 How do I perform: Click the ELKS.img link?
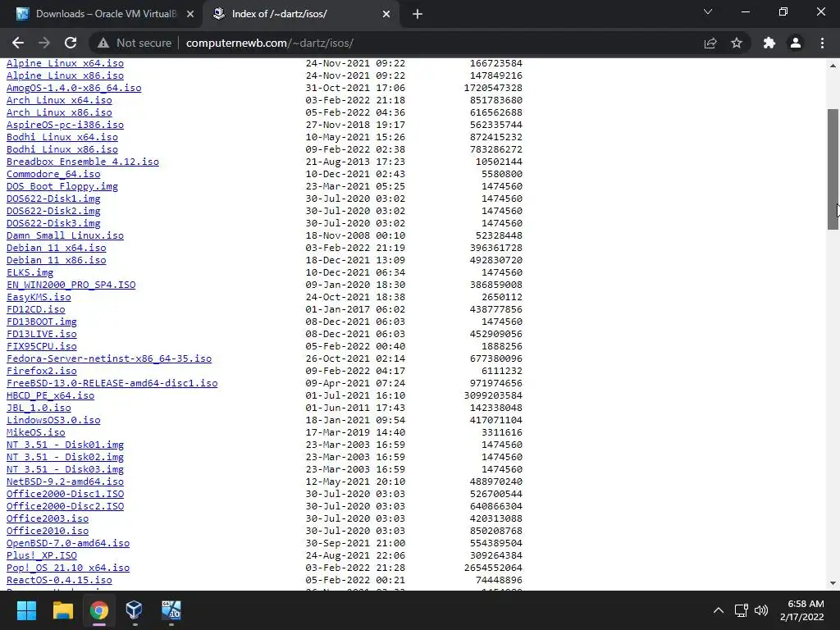[x=30, y=272]
